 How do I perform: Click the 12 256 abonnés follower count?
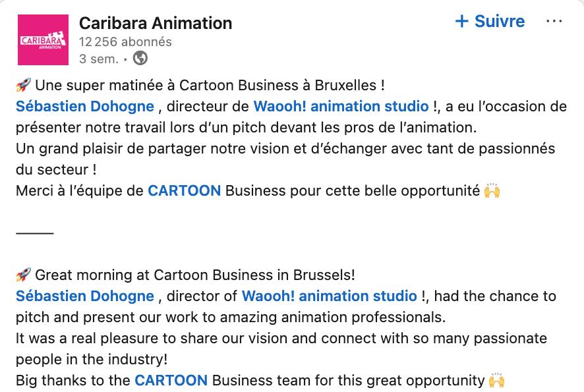pos(125,42)
